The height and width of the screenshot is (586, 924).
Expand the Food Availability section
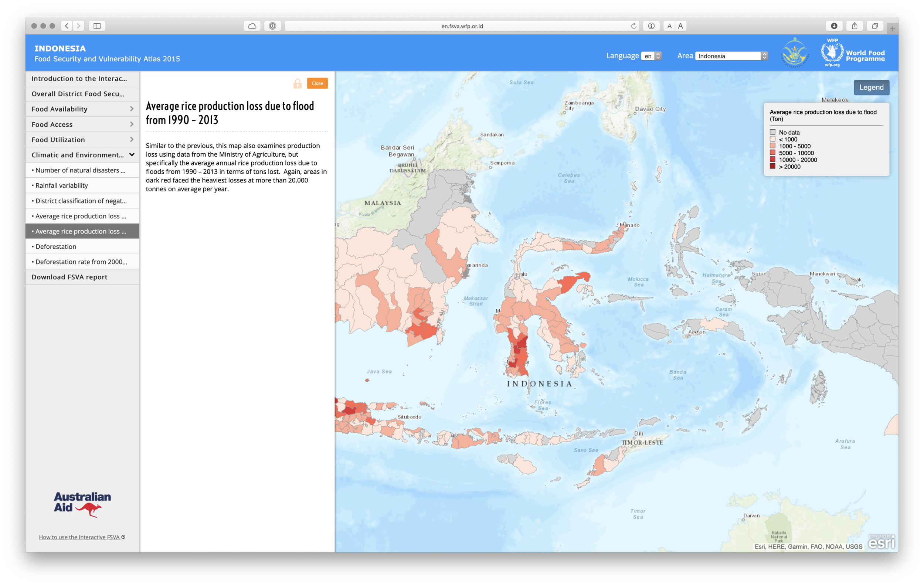pos(82,109)
